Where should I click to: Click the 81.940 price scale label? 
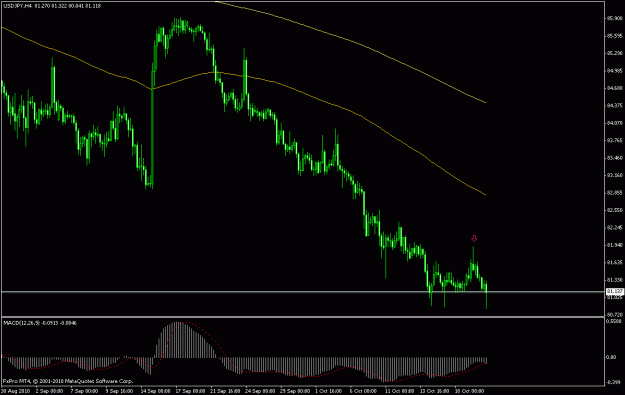point(615,245)
